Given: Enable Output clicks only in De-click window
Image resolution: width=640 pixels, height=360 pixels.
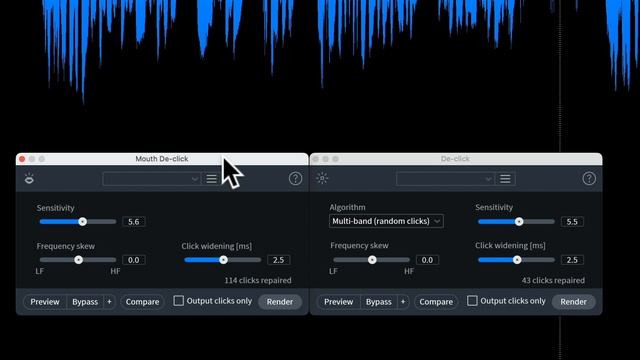Looking at the screenshot, I should pyautogui.click(x=472, y=301).
